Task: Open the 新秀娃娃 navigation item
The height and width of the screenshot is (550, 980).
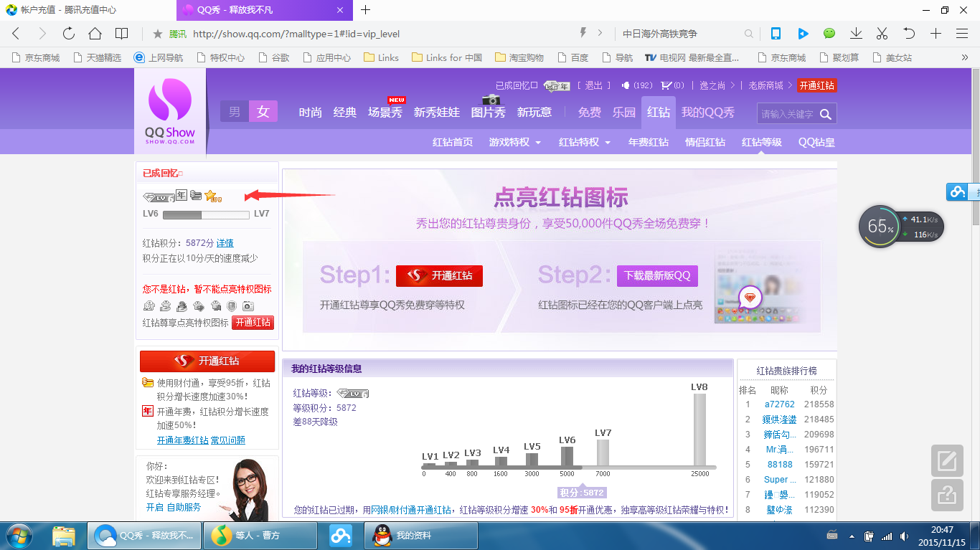Action: pos(437,112)
